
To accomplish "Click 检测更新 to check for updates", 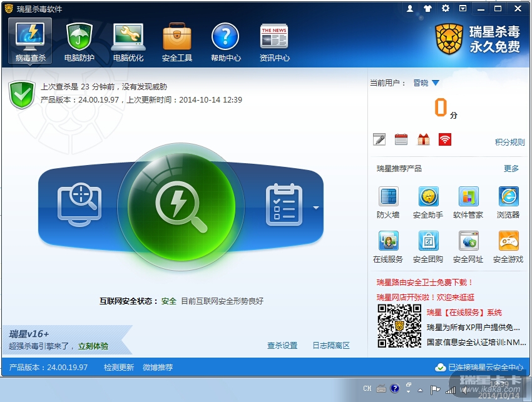I will click(x=119, y=368).
